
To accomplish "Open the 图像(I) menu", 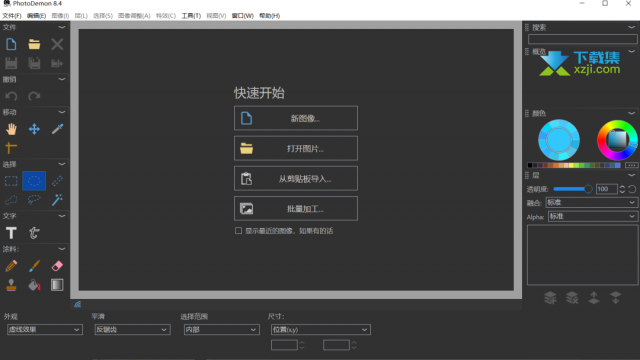I will (x=60, y=16).
